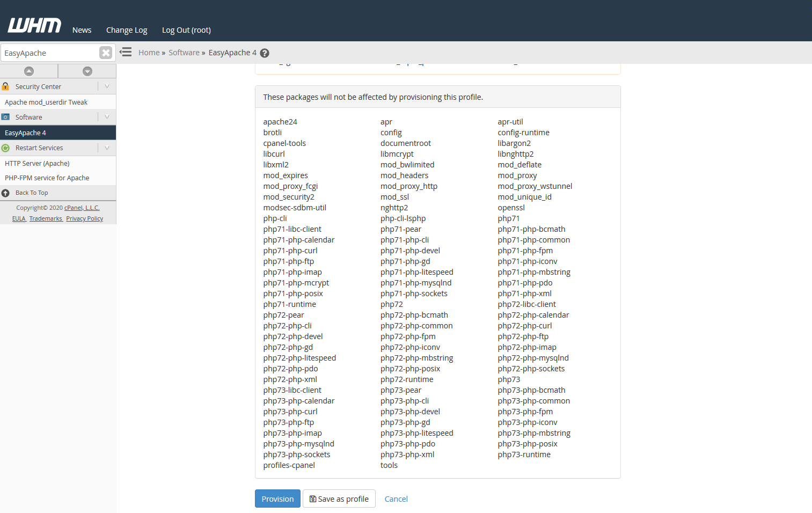Open HTTP Server (Apache) restart
Image resolution: width=812 pixels, height=513 pixels.
tap(37, 164)
